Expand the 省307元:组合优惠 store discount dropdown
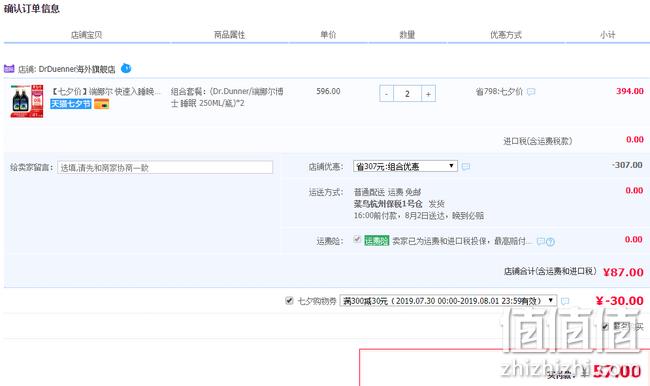The width and height of the screenshot is (650, 386). pyautogui.click(x=405, y=166)
